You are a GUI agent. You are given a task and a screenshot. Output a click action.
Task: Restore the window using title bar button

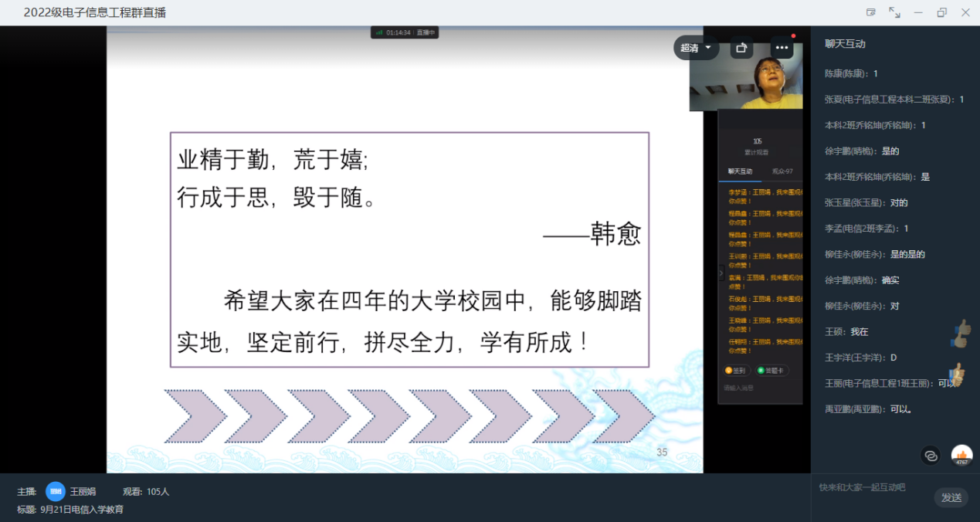pos(941,12)
